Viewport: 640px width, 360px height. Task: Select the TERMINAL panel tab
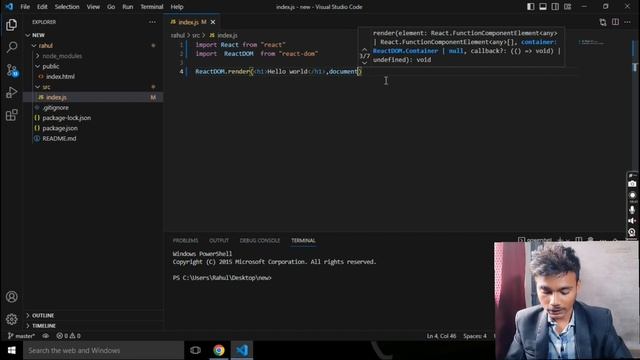tap(303, 240)
